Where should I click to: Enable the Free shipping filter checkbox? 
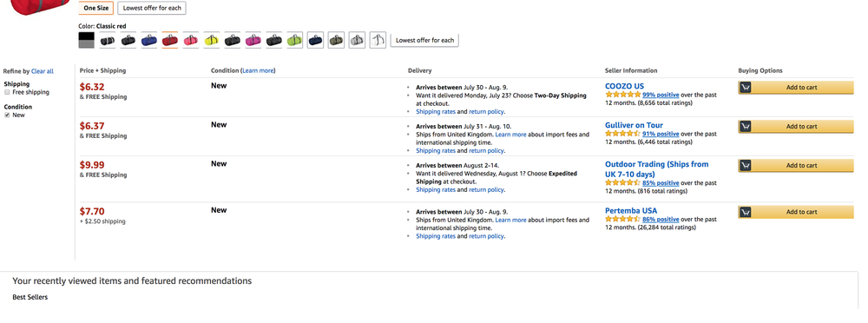point(7,93)
